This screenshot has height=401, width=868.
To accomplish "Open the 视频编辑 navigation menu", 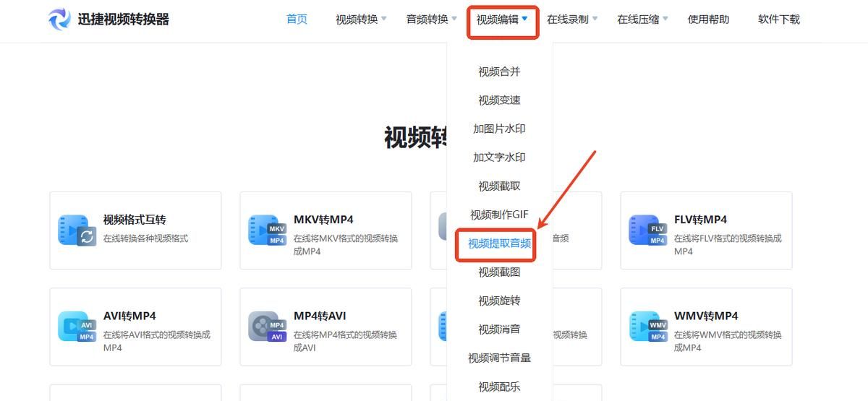I will point(497,20).
